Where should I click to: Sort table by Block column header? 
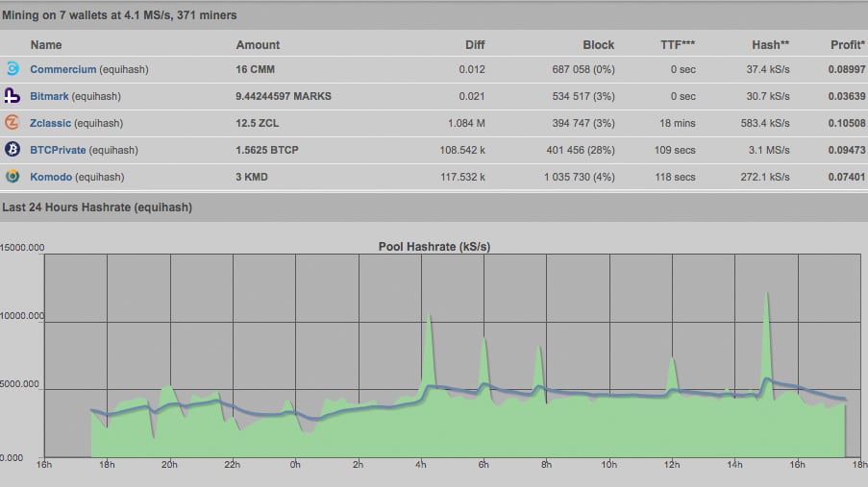[598, 44]
